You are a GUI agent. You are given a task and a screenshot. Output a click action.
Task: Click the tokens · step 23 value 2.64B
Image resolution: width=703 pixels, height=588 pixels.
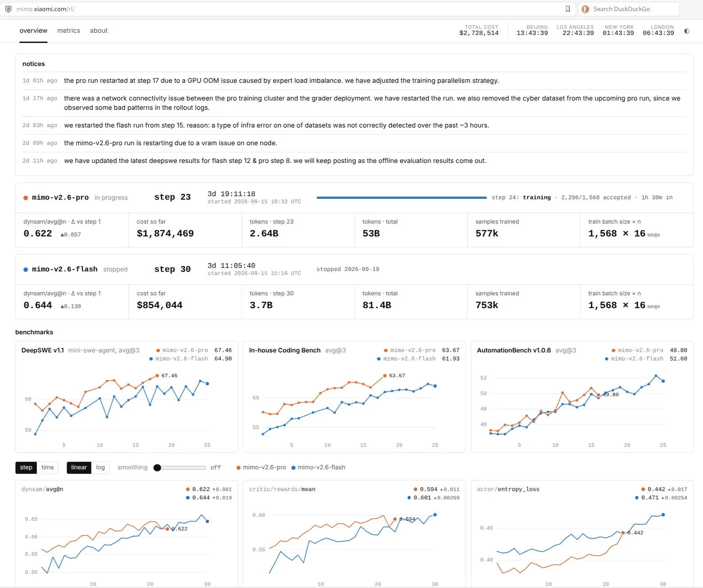(264, 233)
